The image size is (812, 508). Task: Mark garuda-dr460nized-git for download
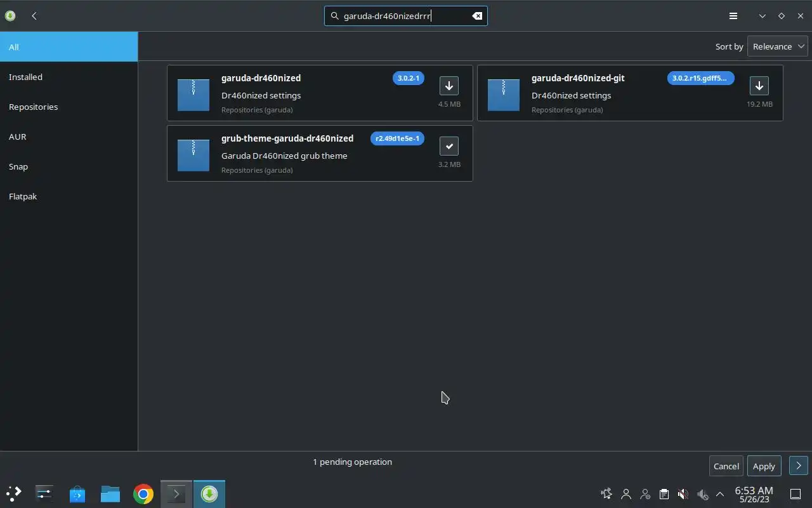759,86
